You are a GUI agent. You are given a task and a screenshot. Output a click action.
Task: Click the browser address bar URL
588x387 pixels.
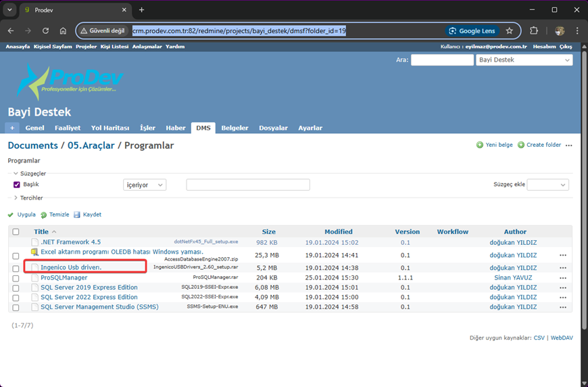pos(239,30)
